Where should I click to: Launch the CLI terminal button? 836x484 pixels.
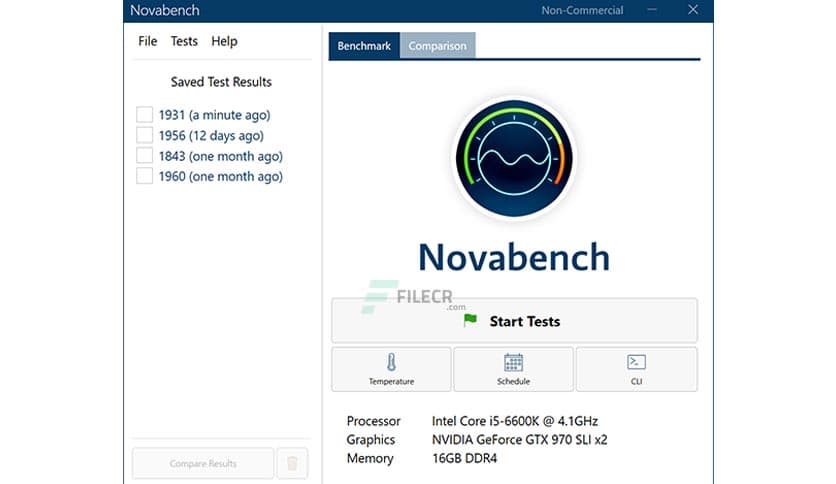pos(637,369)
